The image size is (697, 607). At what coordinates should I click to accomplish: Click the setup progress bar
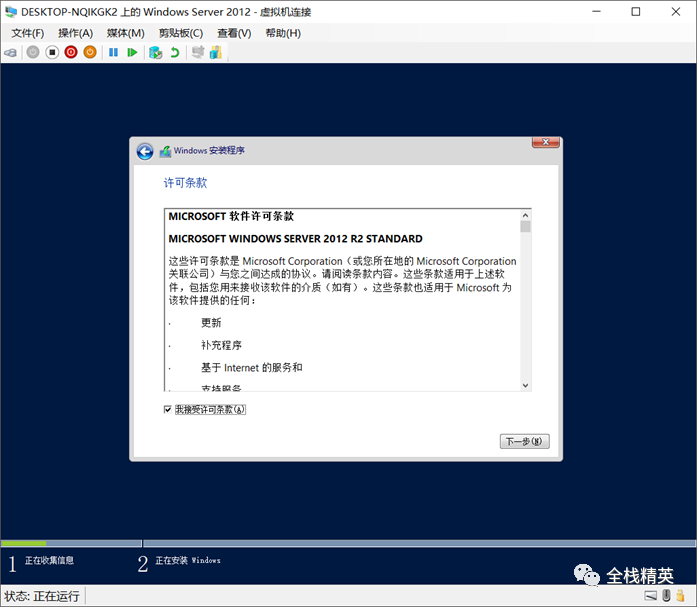[x=348, y=543]
